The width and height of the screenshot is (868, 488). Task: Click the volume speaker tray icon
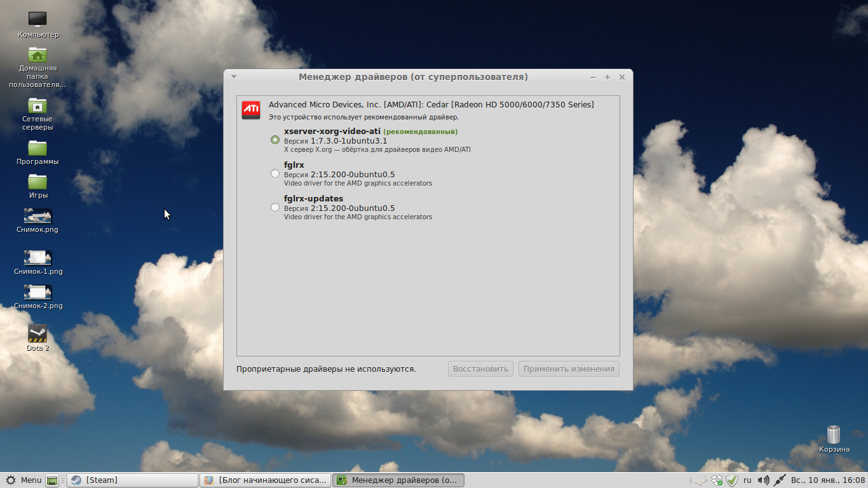[764, 480]
